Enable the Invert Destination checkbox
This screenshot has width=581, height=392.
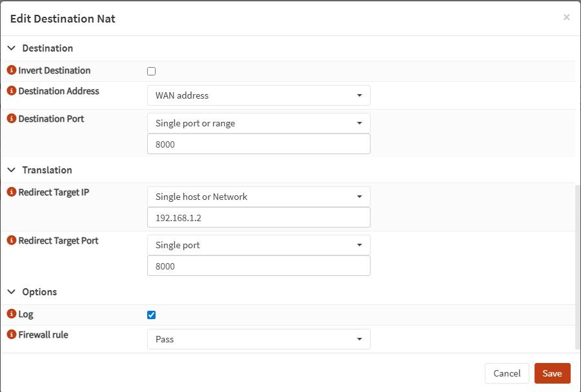(152, 72)
